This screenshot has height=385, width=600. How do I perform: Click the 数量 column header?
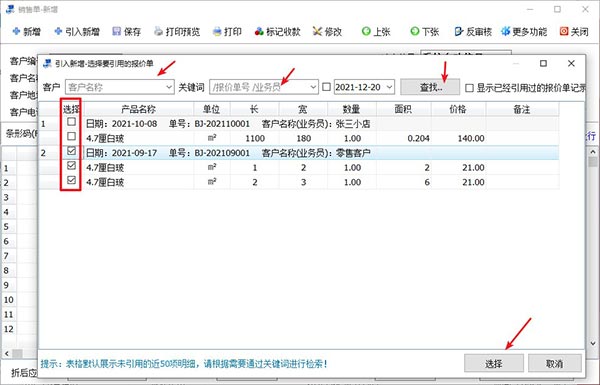point(352,109)
